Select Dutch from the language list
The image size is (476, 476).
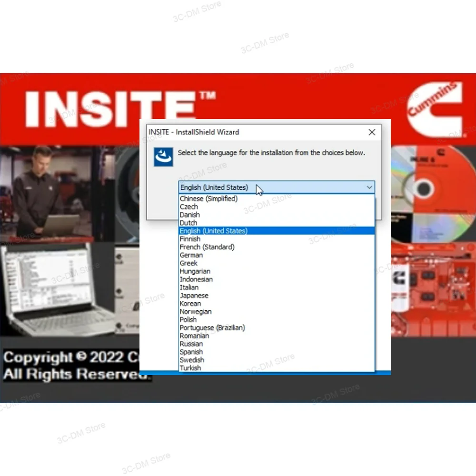(x=277, y=223)
